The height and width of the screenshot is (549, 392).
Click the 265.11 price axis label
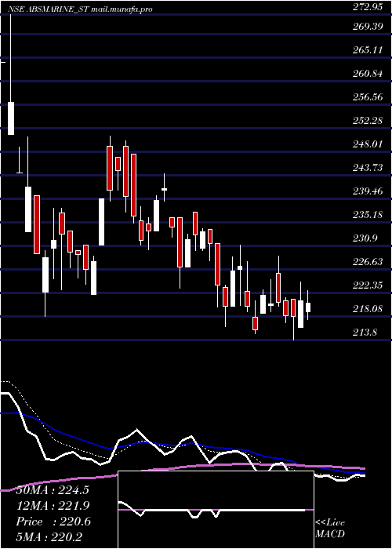[367, 50]
